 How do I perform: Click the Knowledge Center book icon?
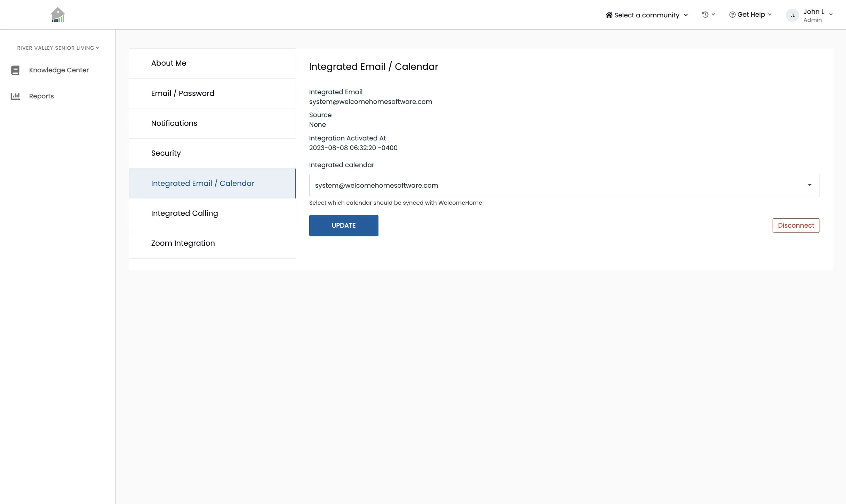point(15,70)
